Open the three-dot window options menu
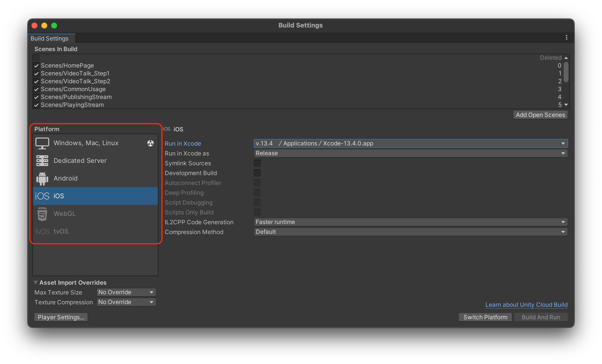Image resolution: width=602 pixels, height=364 pixels. 566,37
